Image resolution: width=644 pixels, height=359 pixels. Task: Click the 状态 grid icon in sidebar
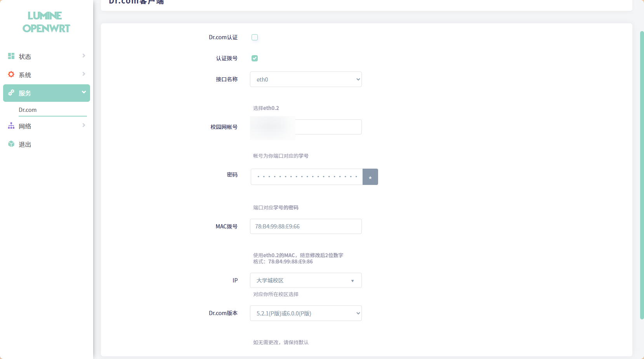pyautogui.click(x=11, y=56)
